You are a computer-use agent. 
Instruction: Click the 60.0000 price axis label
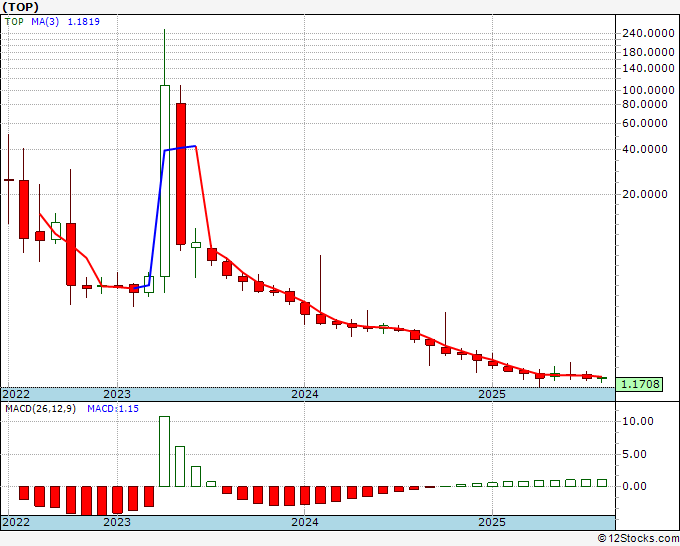(645, 123)
